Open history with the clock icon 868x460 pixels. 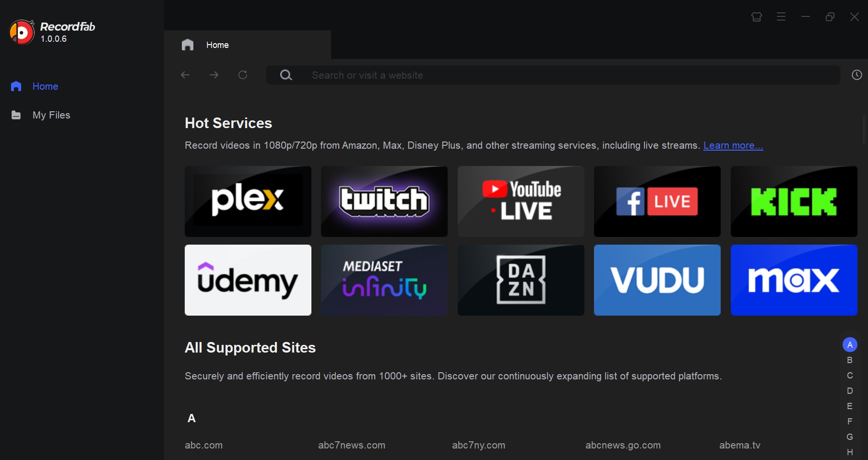click(x=857, y=75)
